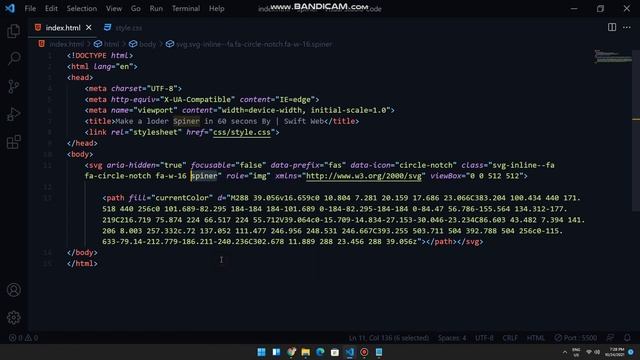The height and width of the screenshot is (360, 640).
Task: Follow the css/style.css link
Action: [242, 132]
